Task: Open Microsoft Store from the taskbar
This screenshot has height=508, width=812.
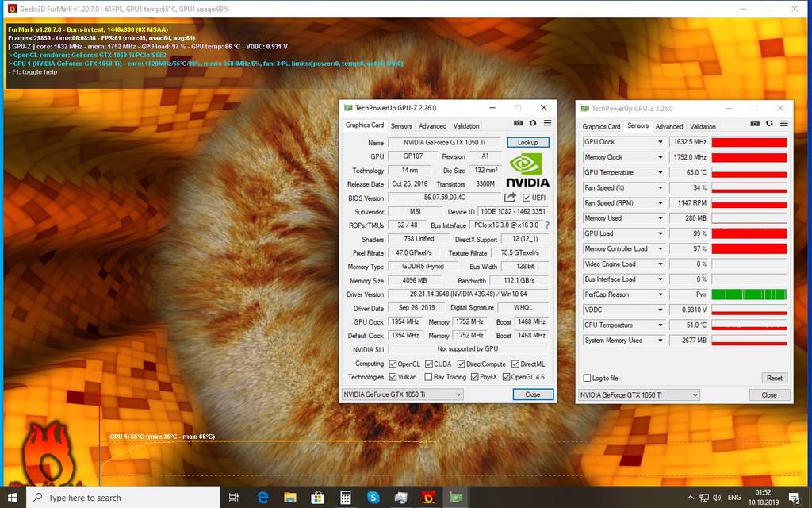Action: (x=317, y=498)
